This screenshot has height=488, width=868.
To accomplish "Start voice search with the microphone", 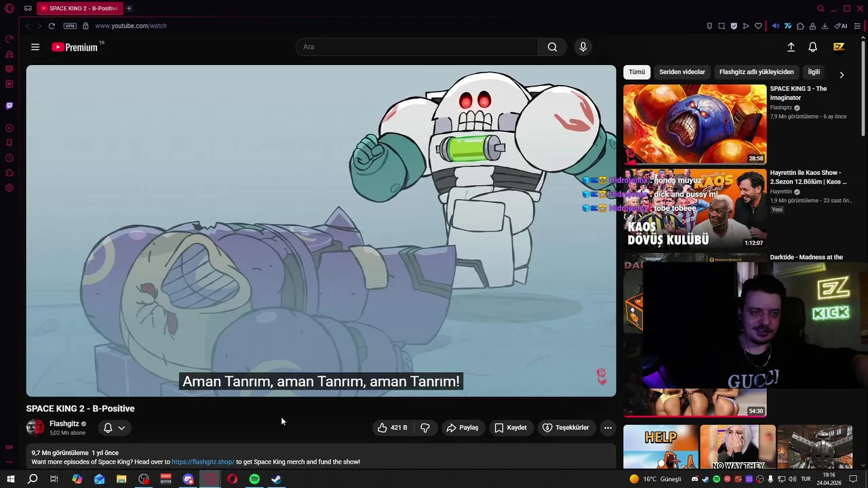I will [x=583, y=47].
